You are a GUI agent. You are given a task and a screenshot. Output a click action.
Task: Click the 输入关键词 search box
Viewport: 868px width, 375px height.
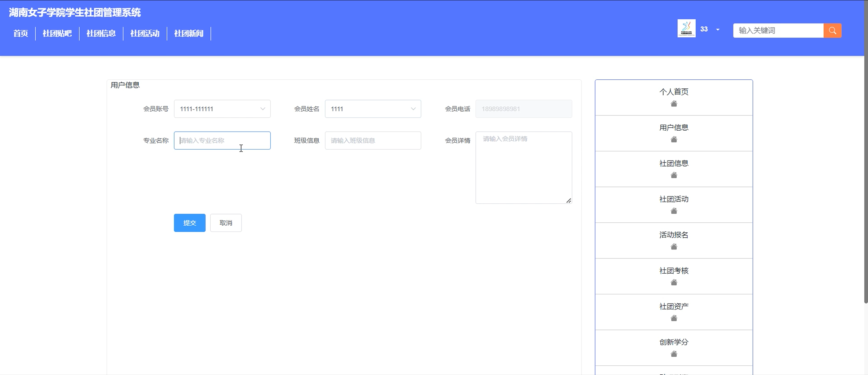coord(778,31)
